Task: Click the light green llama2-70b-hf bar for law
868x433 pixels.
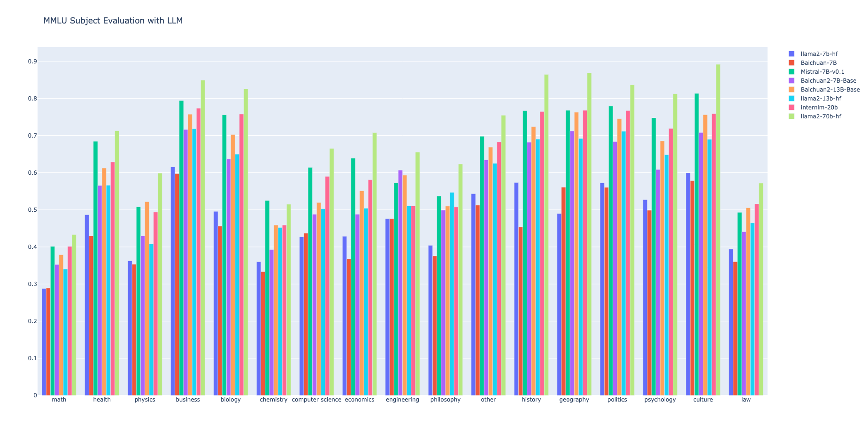Action: [x=761, y=289]
